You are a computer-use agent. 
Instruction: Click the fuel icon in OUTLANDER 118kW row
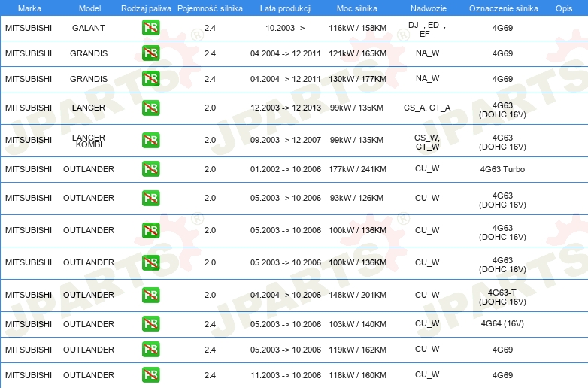[x=150, y=375]
